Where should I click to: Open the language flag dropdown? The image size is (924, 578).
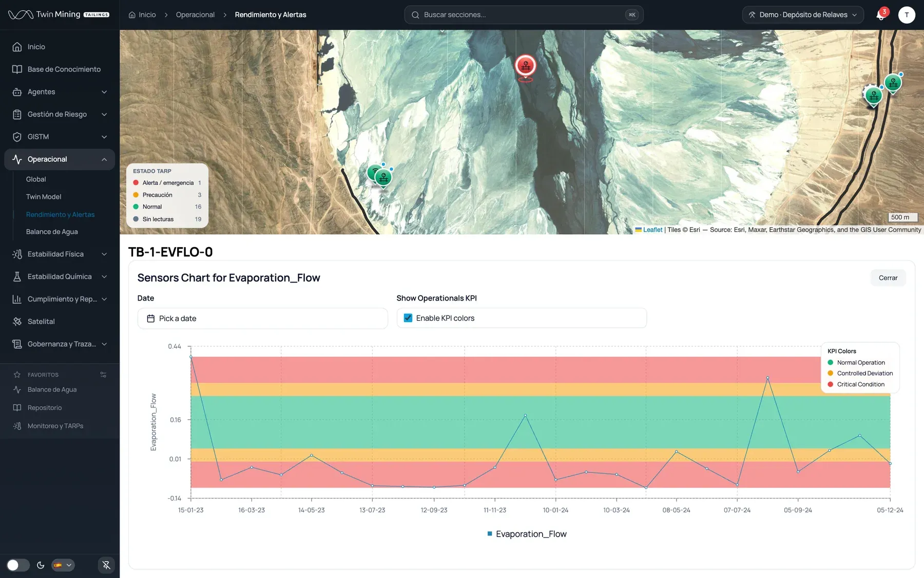pos(63,565)
